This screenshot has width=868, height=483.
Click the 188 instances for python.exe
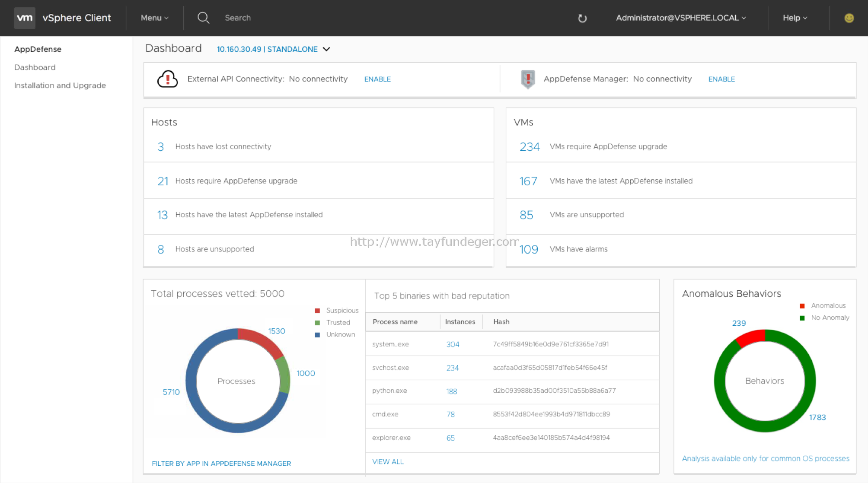click(452, 391)
